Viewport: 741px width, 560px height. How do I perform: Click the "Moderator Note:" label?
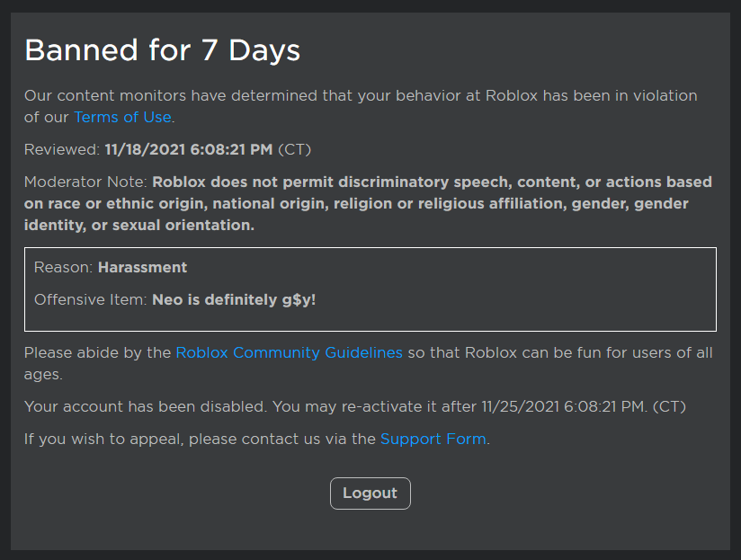(x=85, y=182)
